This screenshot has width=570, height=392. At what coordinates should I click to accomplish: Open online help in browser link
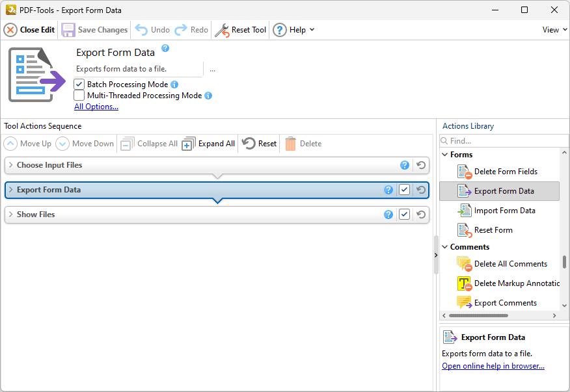[493, 366]
